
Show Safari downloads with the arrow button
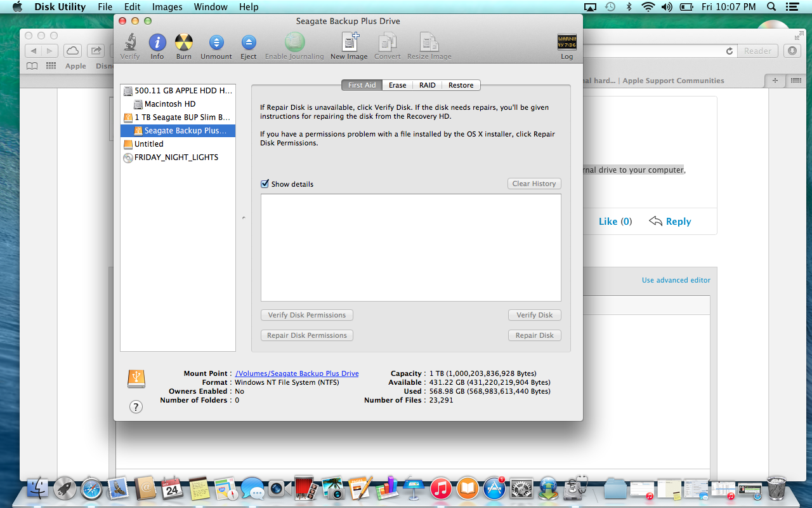[792, 51]
